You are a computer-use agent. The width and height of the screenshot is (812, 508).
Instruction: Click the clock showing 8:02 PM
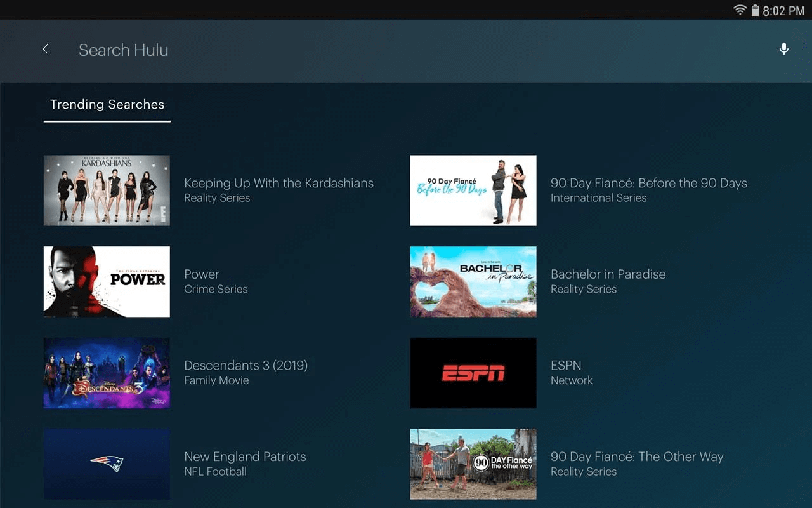(785, 10)
